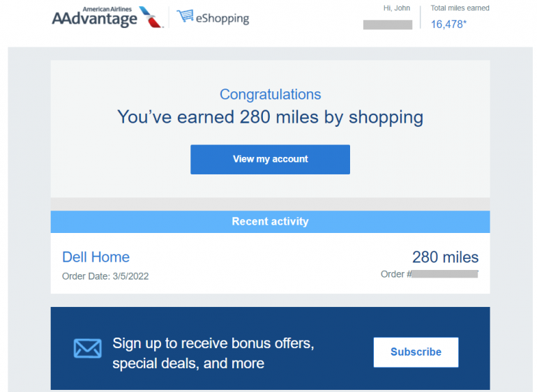The width and height of the screenshot is (537, 392).
Task: Click the American Airlines eagle logo icon
Action: [151, 17]
